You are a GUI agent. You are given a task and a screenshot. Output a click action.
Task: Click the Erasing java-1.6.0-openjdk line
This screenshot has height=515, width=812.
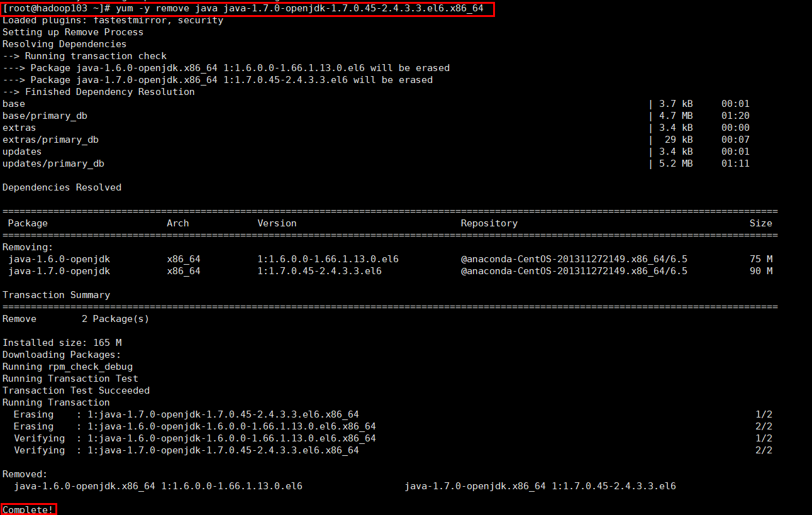click(195, 426)
